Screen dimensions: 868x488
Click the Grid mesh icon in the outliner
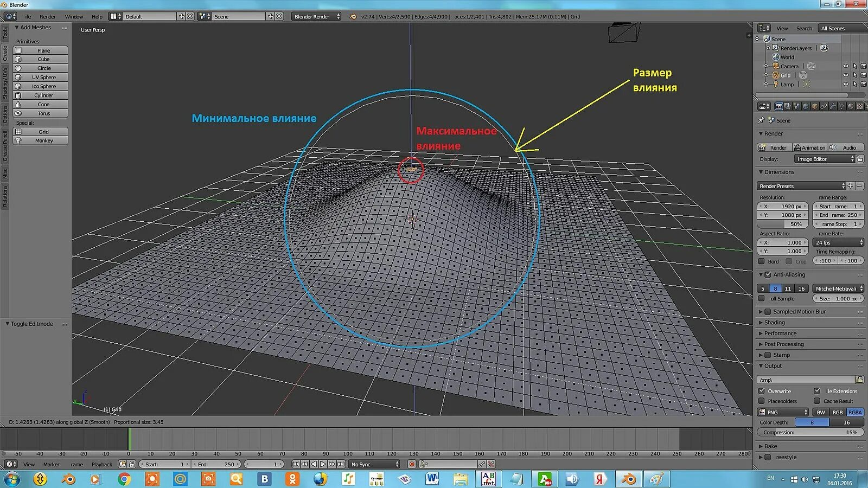pos(776,75)
